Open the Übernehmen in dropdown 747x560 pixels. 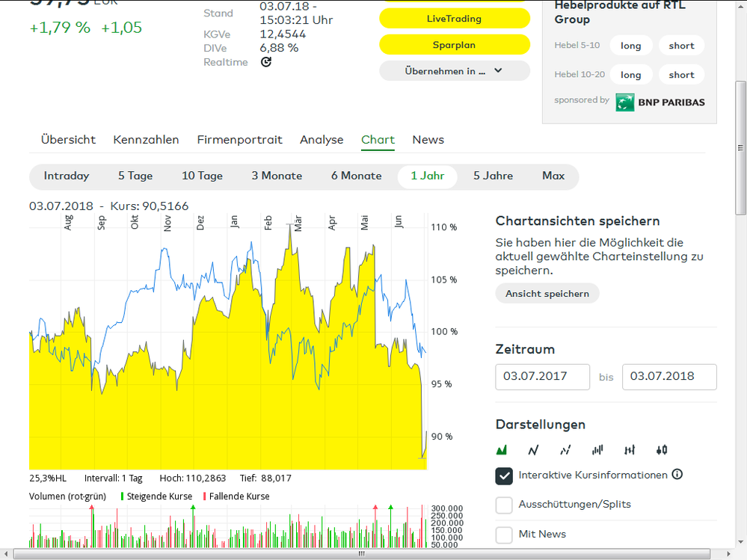point(454,70)
